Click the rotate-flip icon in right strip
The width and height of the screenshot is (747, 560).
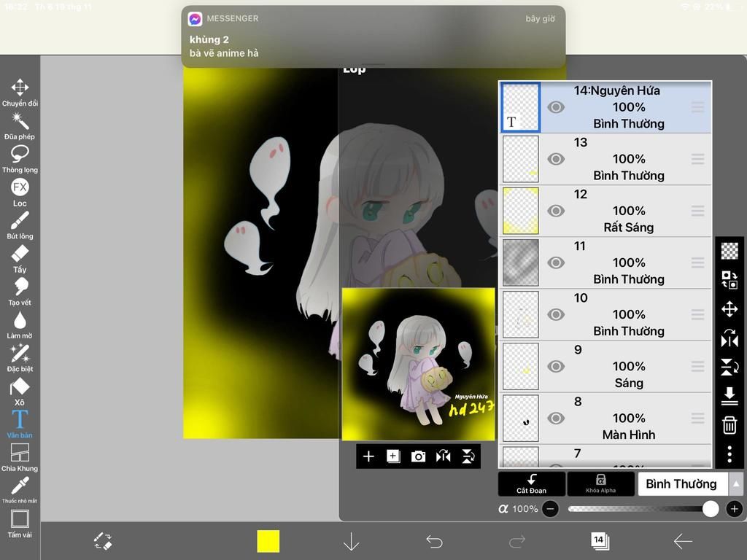click(x=729, y=338)
